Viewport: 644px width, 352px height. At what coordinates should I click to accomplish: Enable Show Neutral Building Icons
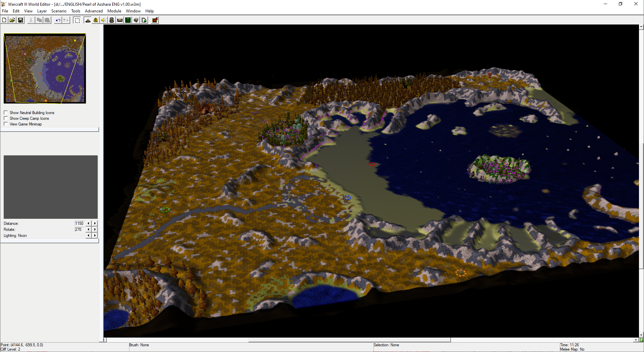click(6, 112)
